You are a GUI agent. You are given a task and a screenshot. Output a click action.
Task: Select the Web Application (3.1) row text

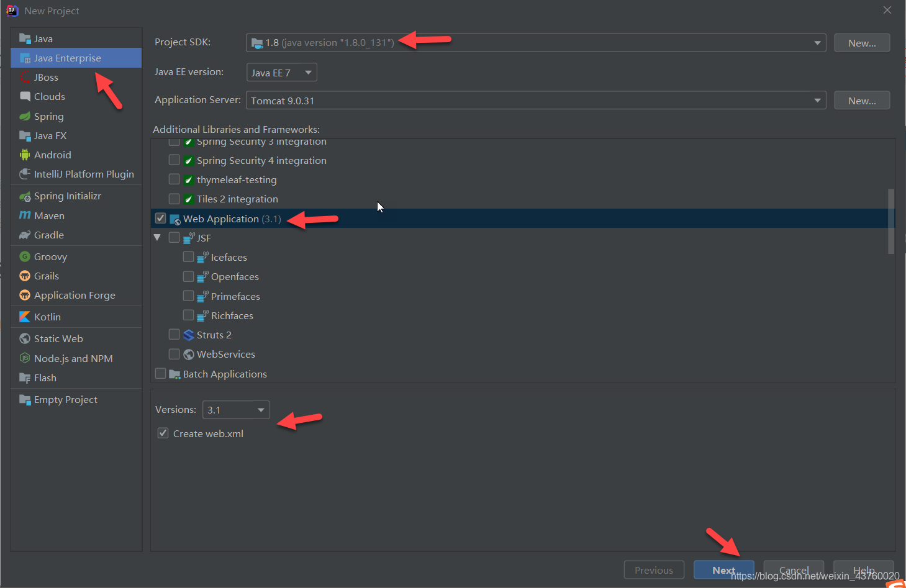(x=232, y=219)
